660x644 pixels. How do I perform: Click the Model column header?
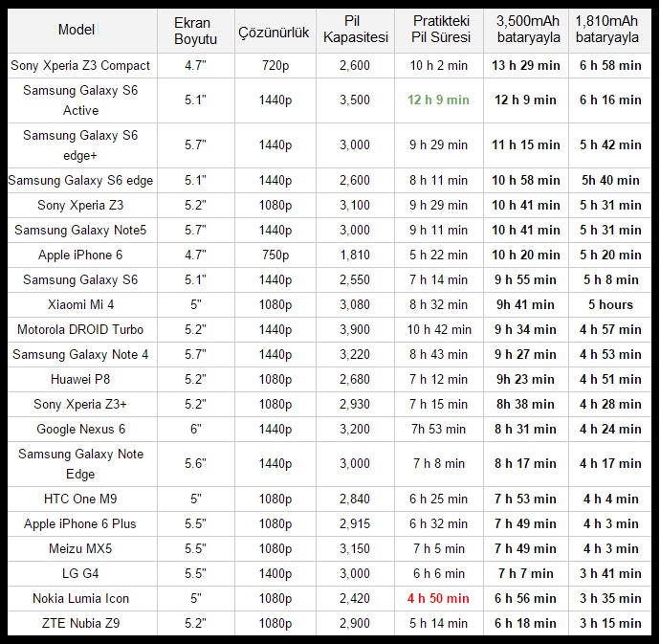pyautogui.click(x=77, y=29)
